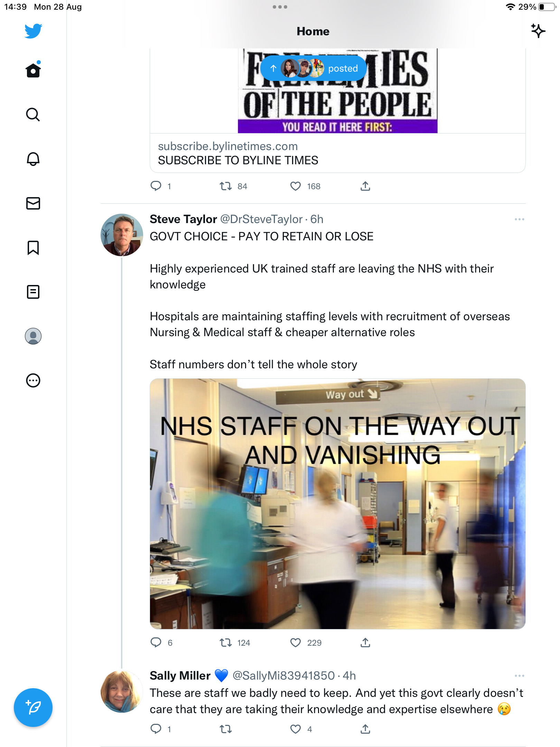Open more options on Steve Taylor's tweet
Screen dimensions: 560x747
(x=519, y=219)
